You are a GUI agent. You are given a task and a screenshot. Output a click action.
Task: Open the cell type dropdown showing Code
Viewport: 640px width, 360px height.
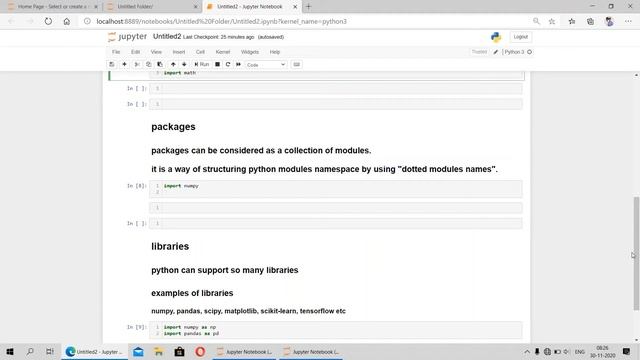[266, 64]
